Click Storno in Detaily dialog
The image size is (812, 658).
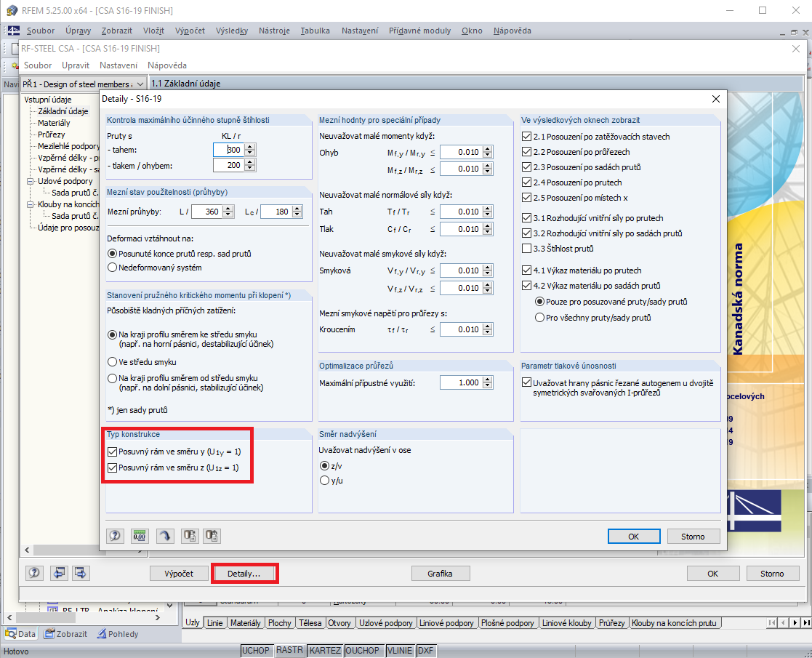click(x=693, y=537)
